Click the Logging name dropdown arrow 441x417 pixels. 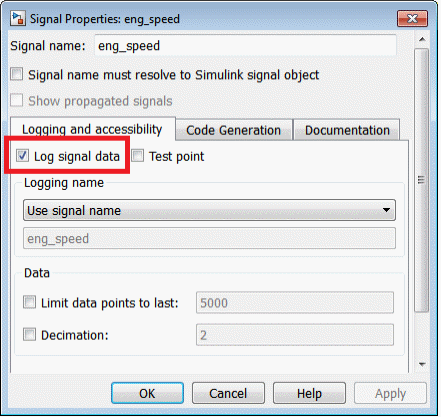point(386,210)
